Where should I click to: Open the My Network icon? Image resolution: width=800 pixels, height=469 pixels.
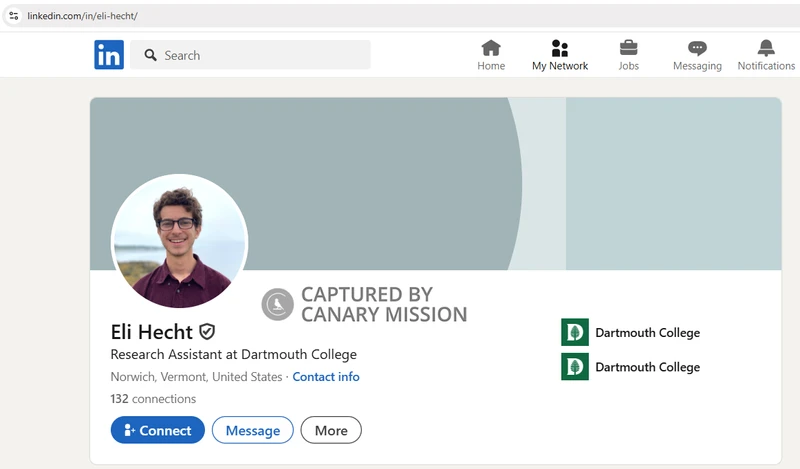click(560, 48)
